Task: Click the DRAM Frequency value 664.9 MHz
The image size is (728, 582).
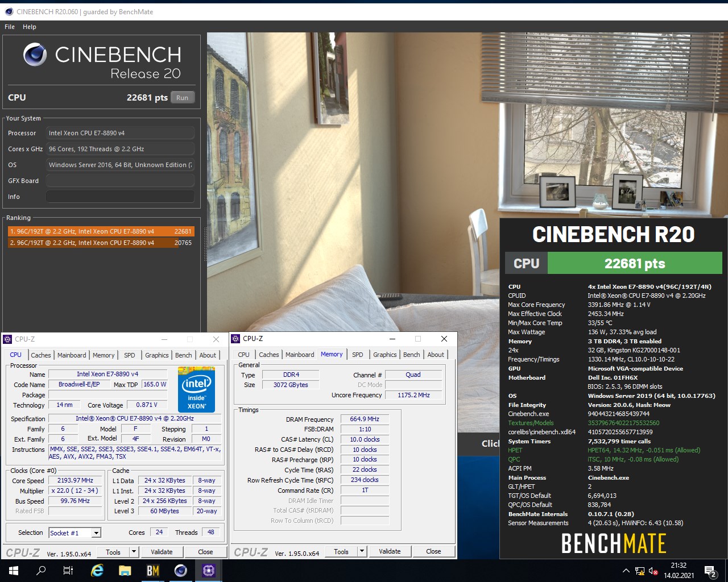Action: [365, 419]
